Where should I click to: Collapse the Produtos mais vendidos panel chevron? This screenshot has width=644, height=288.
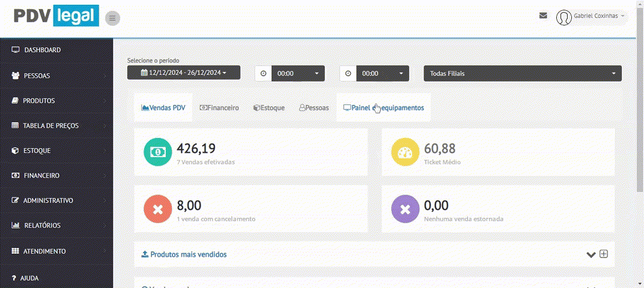(591, 254)
